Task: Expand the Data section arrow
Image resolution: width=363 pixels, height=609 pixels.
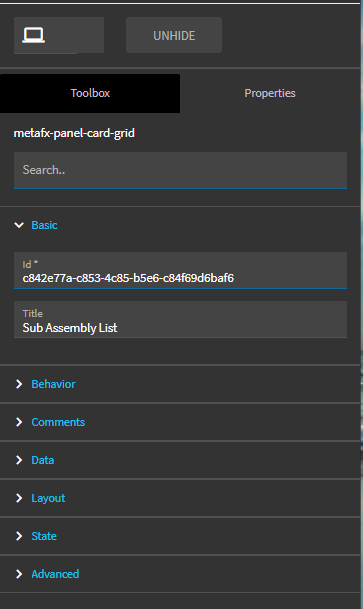Action: [19, 460]
